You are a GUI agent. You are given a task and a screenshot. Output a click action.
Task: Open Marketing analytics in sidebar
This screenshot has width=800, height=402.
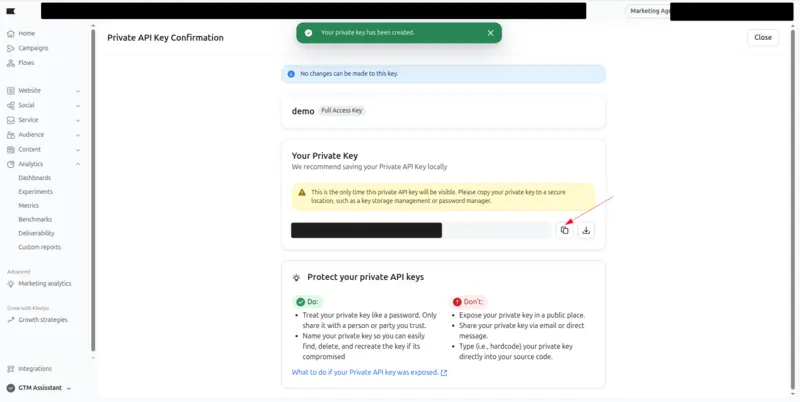pyautogui.click(x=44, y=284)
